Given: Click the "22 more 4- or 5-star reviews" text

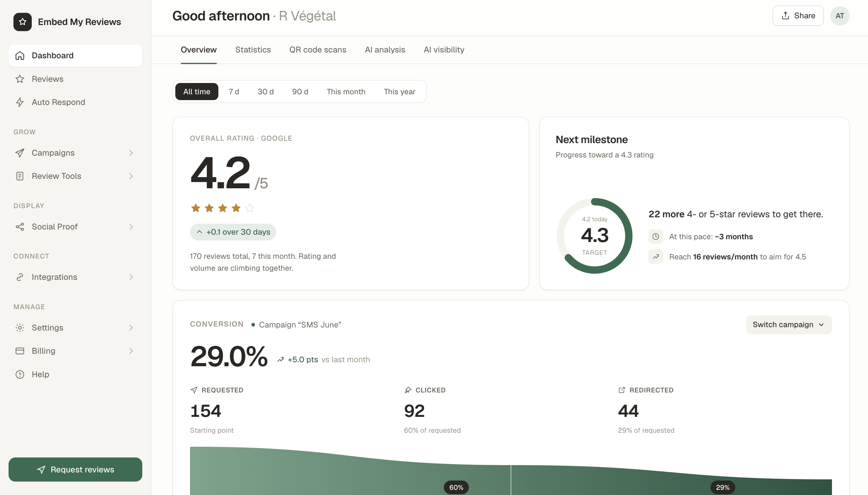Looking at the screenshot, I should coord(735,214).
